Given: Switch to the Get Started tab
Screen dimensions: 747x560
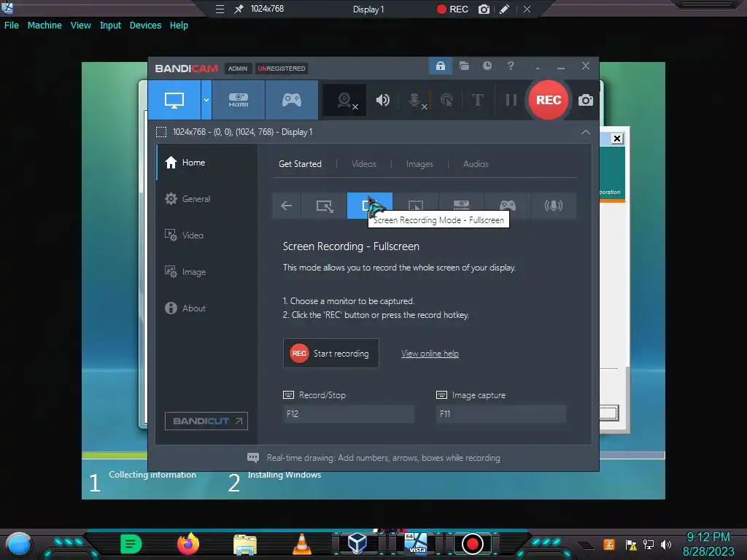Looking at the screenshot, I should 300,164.
